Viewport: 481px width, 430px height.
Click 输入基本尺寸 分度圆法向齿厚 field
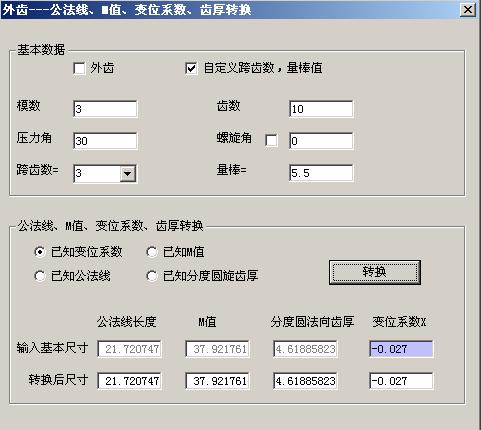point(305,349)
